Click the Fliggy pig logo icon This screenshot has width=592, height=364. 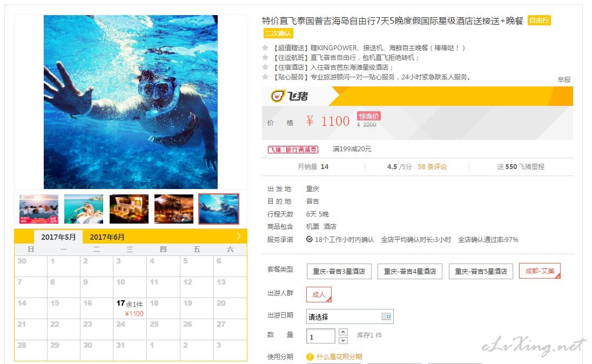(278, 96)
